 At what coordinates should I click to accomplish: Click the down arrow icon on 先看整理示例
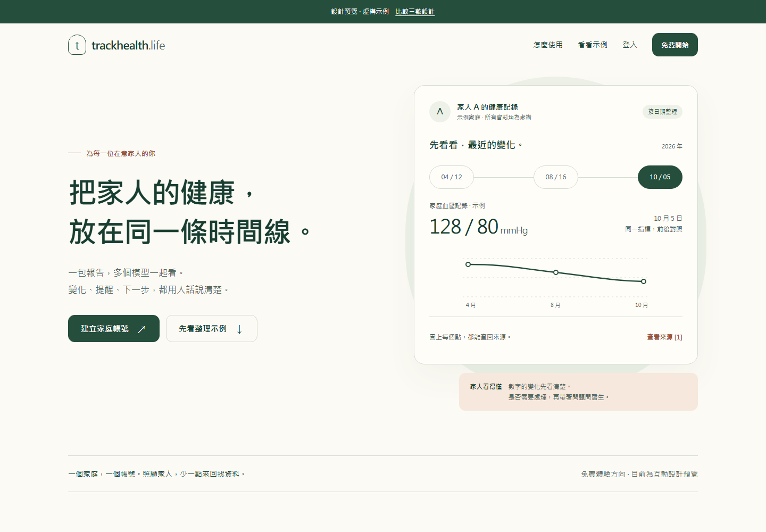coord(239,329)
